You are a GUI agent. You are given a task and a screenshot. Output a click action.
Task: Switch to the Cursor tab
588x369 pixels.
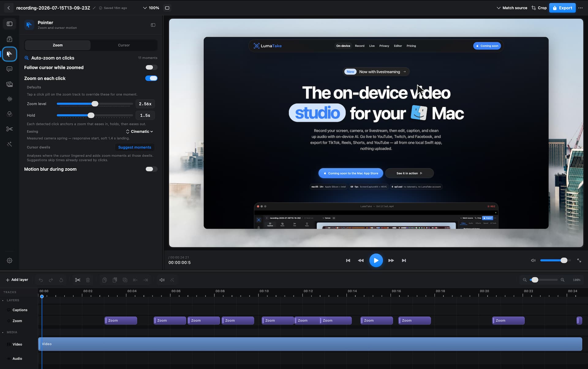[124, 45]
